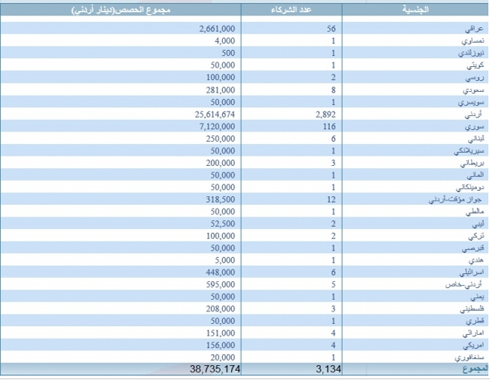The width and height of the screenshot is (490, 380).
Task: Click the nationality cell 'اسرائيلي'
Action: (471, 273)
